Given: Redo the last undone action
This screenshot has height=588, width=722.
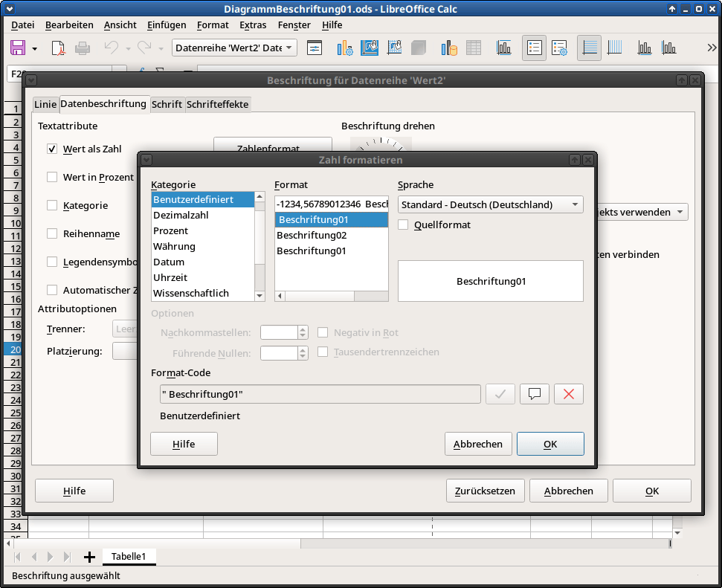Looking at the screenshot, I should 144,48.
